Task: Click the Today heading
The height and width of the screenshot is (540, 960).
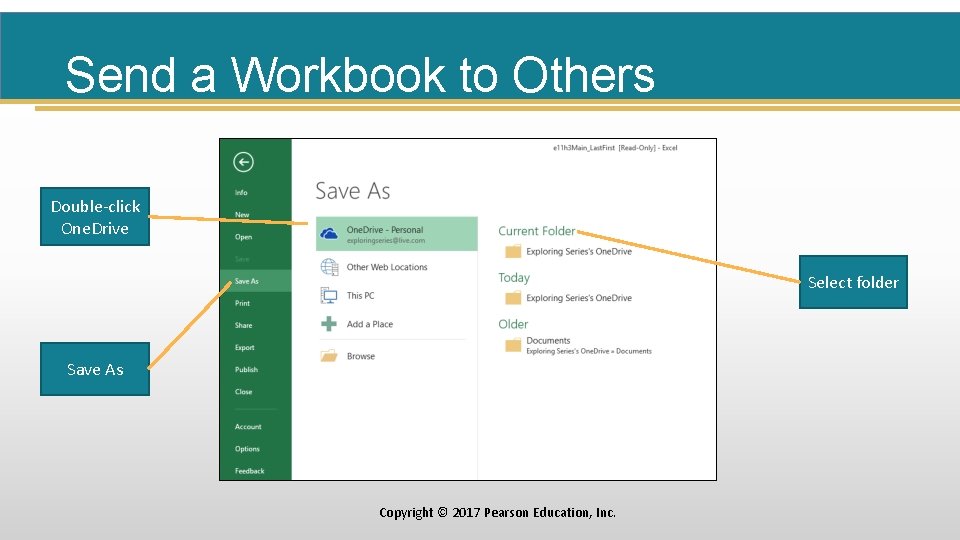Action: (x=514, y=278)
